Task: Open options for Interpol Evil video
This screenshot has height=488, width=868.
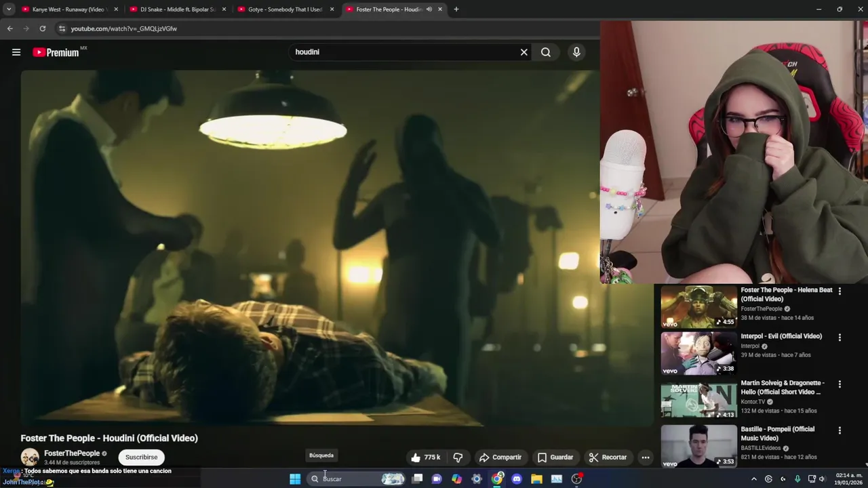Action: click(x=840, y=338)
